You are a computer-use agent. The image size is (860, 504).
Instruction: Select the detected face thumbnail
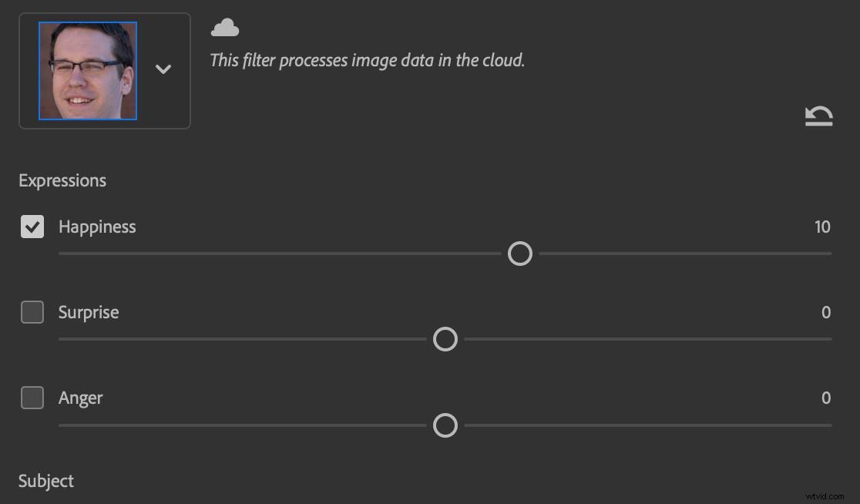click(88, 71)
